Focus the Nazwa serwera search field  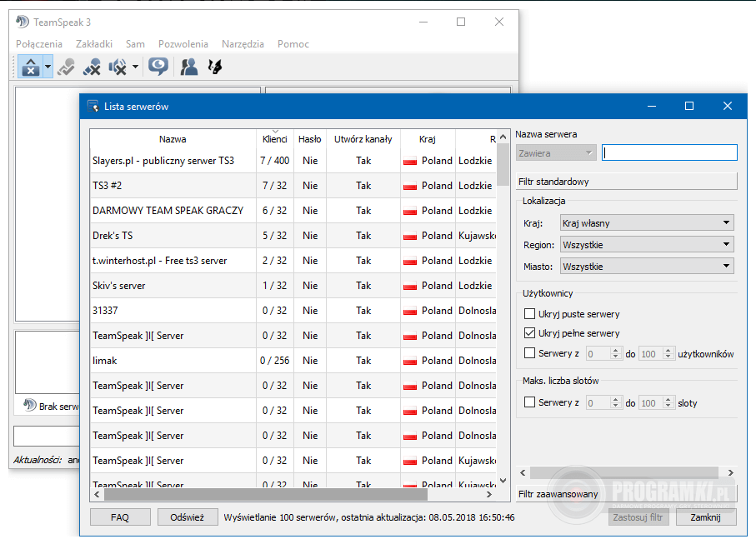coord(669,152)
